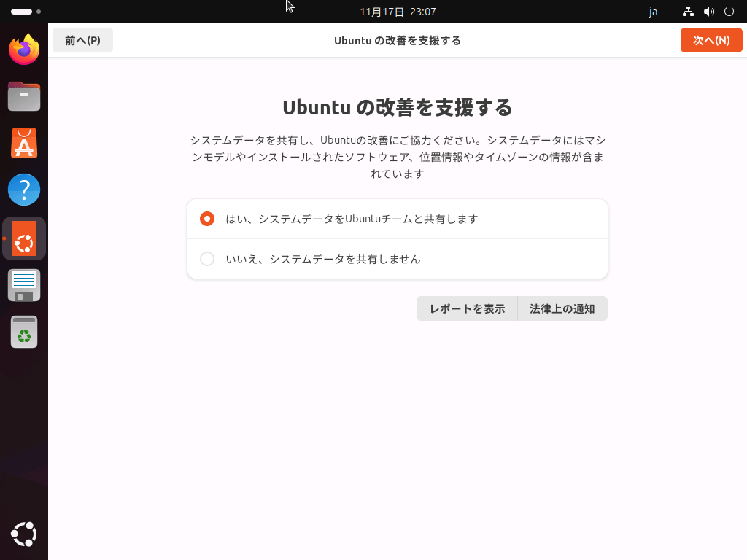The width and height of the screenshot is (747, 560).
Task: Click the Ubuntu welcome app dock icon
Action: click(x=24, y=238)
